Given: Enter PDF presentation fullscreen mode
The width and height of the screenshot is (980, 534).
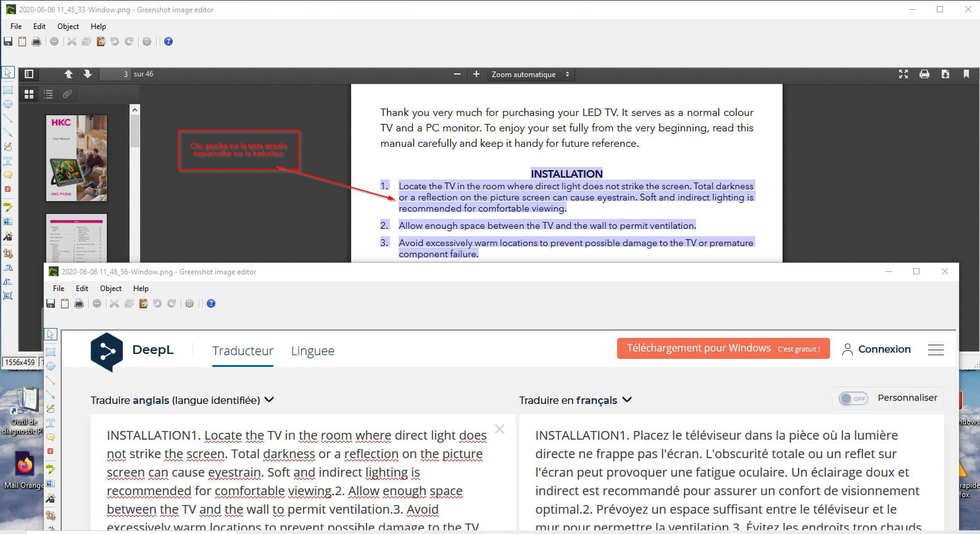Looking at the screenshot, I should point(903,74).
